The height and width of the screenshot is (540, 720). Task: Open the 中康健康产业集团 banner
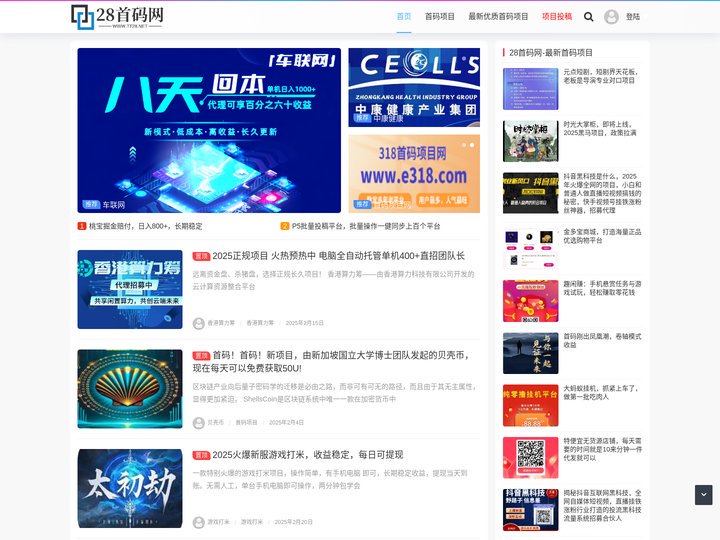point(414,87)
